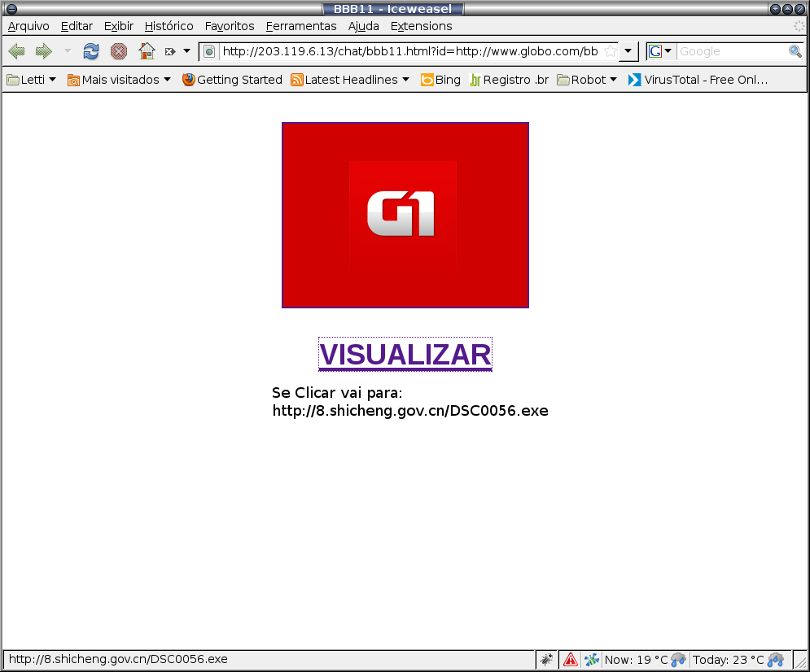Open the Favoritos menu
Screen dimensions: 810x672
click(x=230, y=26)
